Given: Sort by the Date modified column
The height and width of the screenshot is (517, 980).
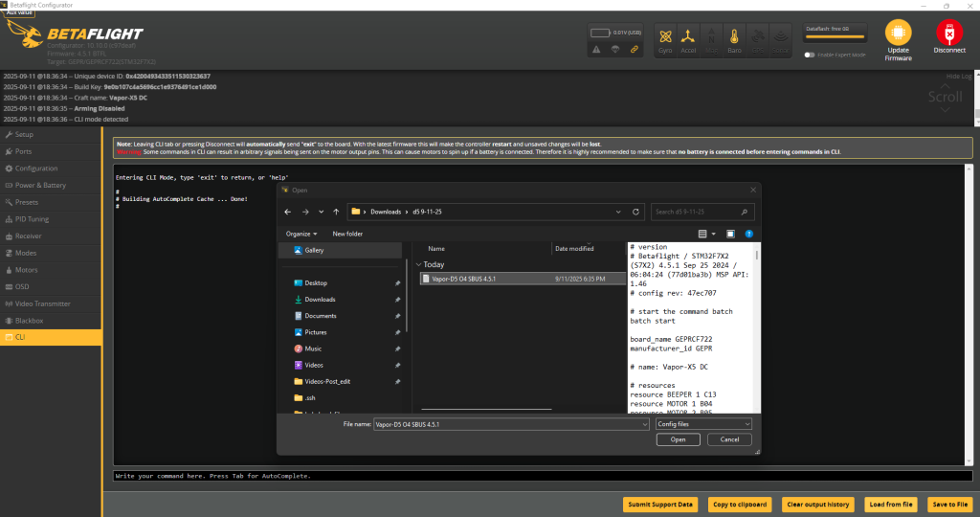Looking at the screenshot, I should click(x=574, y=249).
